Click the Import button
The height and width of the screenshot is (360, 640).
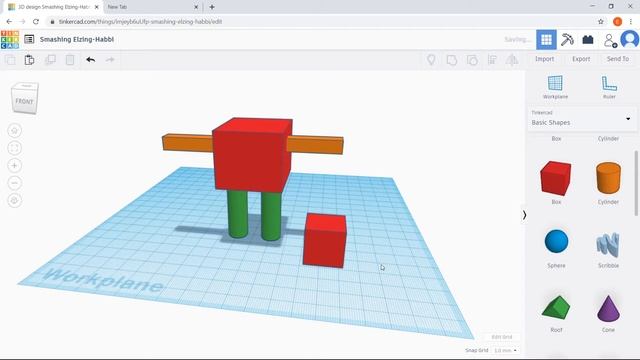point(544,59)
